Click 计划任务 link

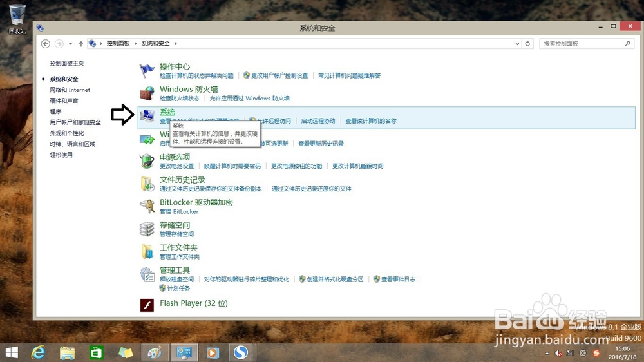click(178, 288)
